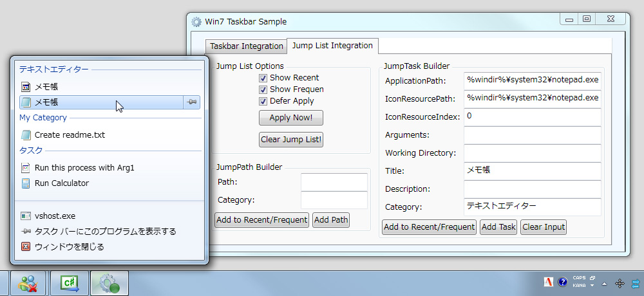
Task: Click the ApplicationPath text field
Action: click(x=533, y=81)
